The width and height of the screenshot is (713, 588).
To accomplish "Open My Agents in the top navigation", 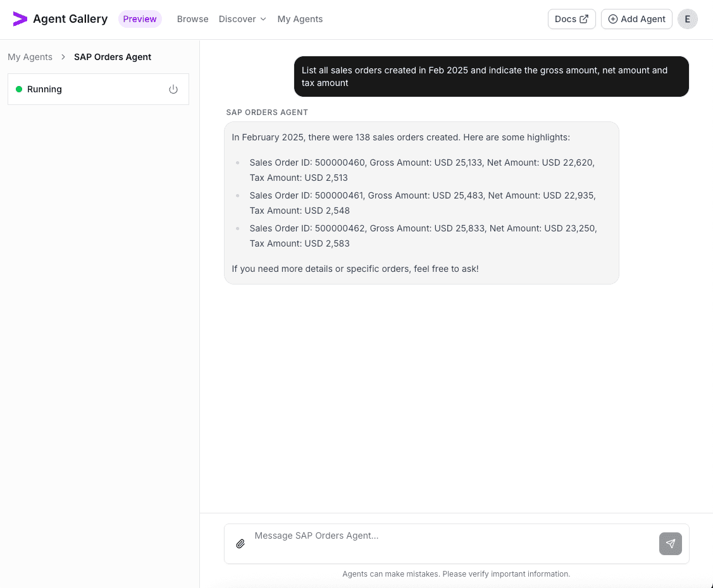I will pos(300,19).
